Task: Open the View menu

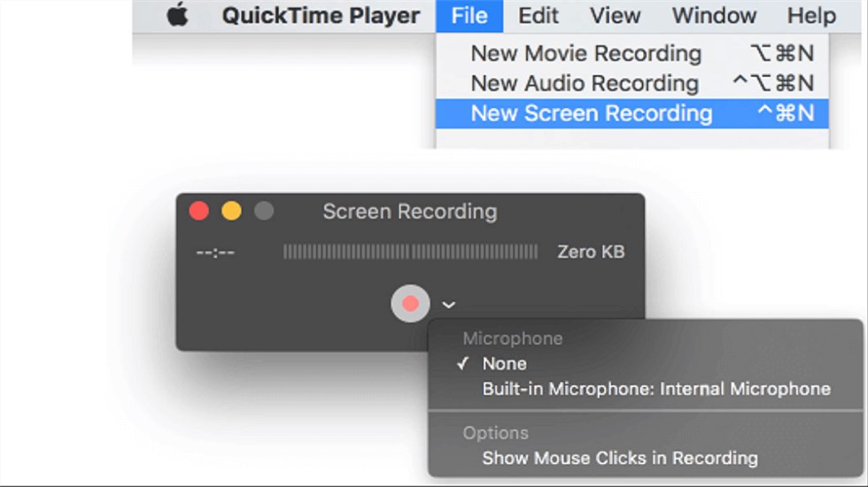Action: (615, 16)
